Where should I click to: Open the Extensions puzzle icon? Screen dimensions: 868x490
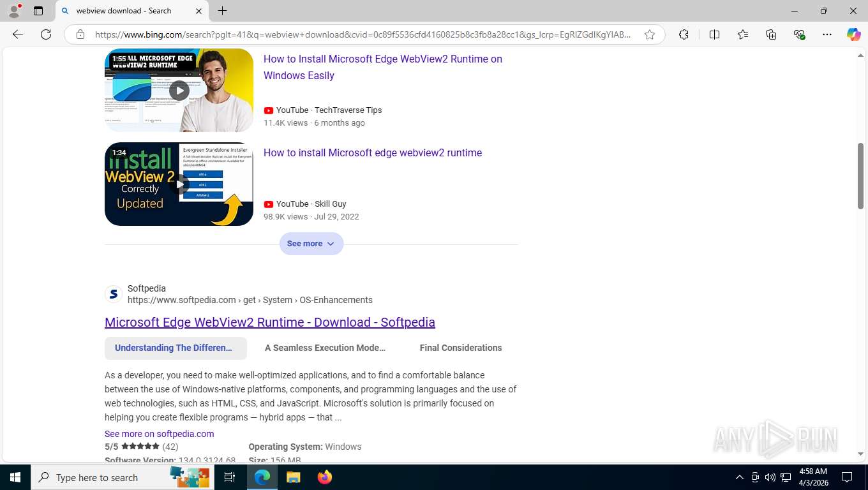pos(684,34)
